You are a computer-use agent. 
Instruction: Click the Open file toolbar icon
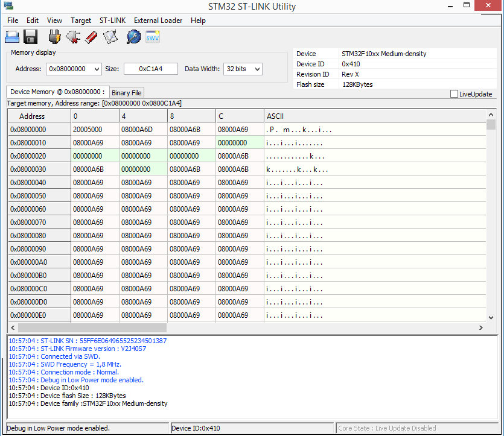point(12,37)
